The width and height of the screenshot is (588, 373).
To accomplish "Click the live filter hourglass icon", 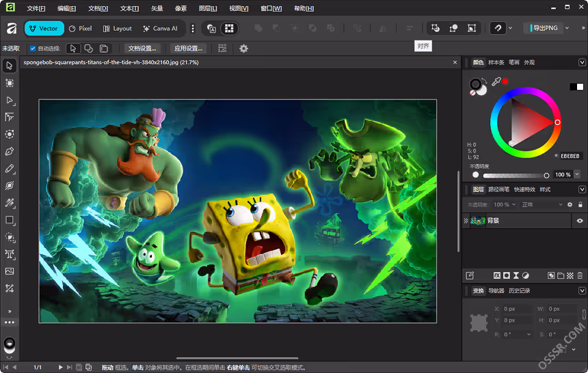I will pos(516,275).
